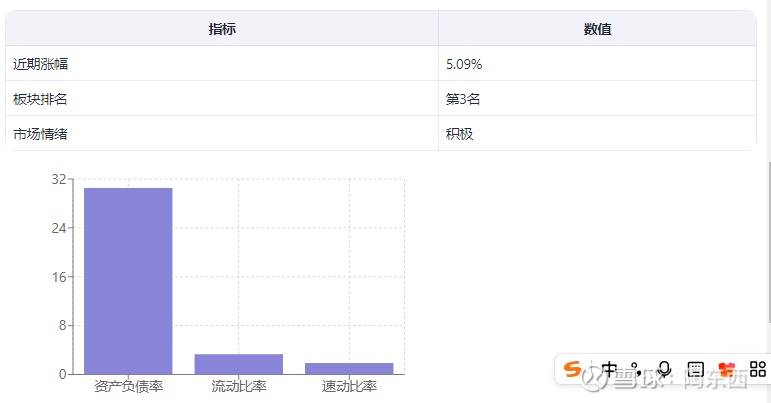Open the soft keyboard icon
771x403 pixels.
pos(696,369)
